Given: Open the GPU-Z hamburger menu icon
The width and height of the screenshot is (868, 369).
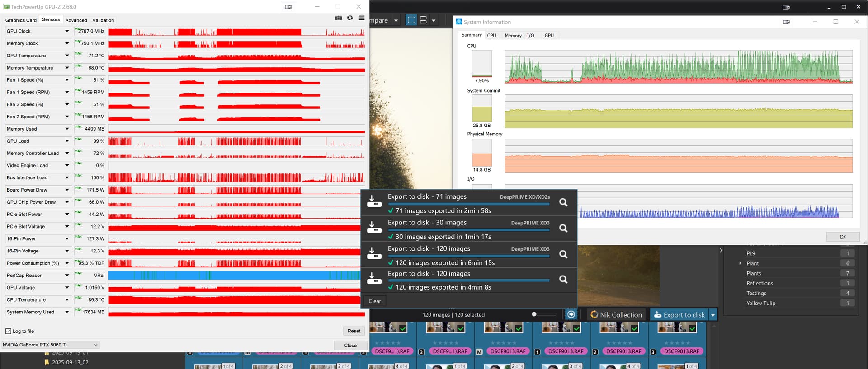Looking at the screenshot, I should tap(361, 18).
